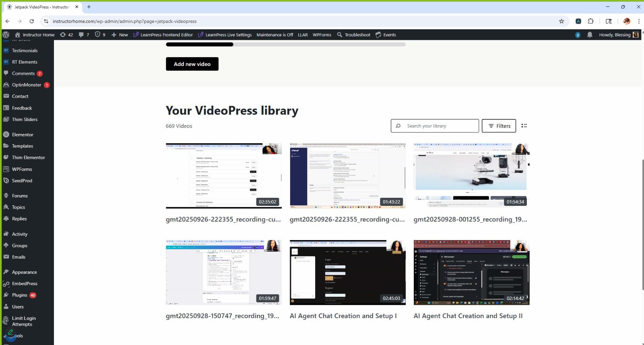The height and width of the screenshot is (345, 644).
Task: Reload the page using the refresh icon
Action: coord(32,21)
